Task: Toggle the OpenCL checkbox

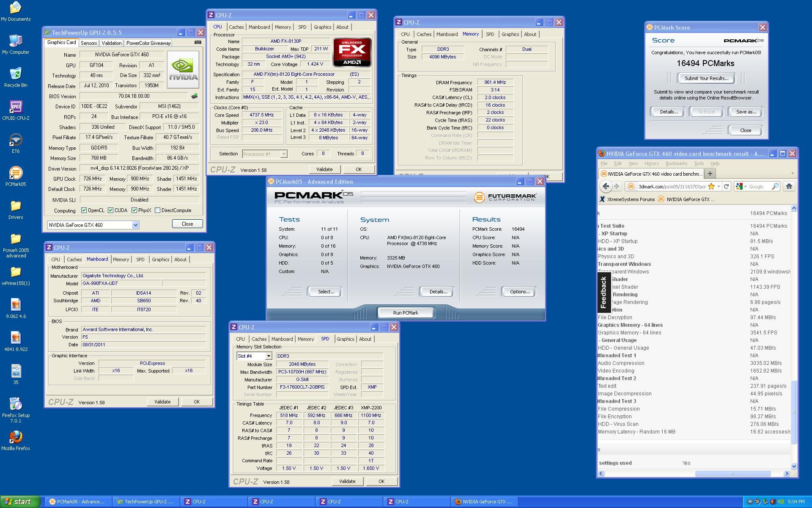Action: [84, 210]
